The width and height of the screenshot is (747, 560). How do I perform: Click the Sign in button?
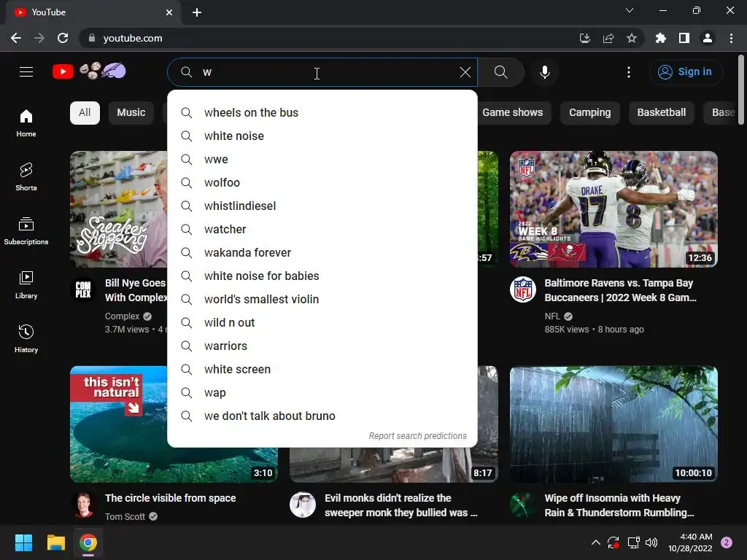(x=685, y=72)
